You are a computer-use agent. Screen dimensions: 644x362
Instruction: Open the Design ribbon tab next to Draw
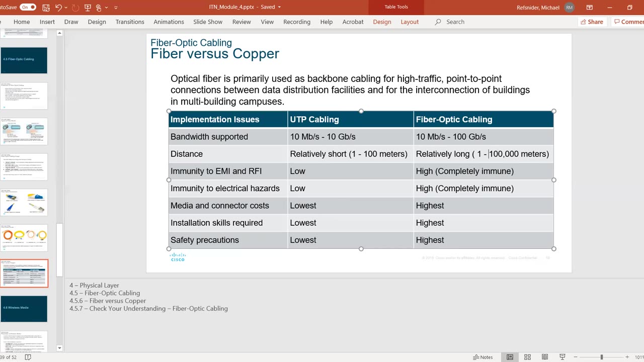pyautogui.click(x=97, y=22)
